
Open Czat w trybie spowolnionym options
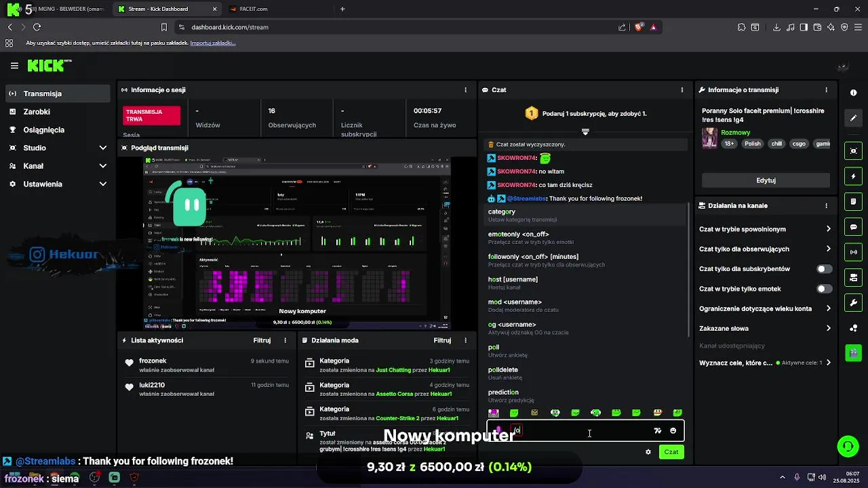[x=765, y=229]
